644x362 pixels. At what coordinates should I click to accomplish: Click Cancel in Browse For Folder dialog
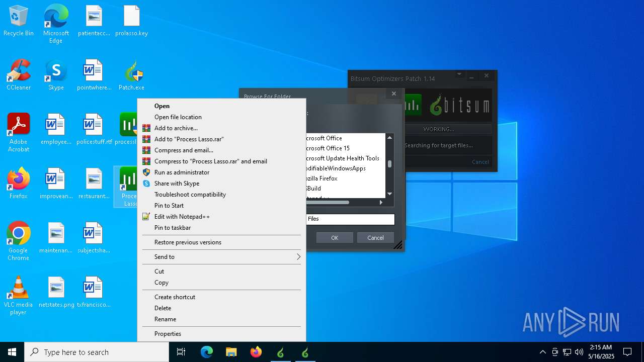click(x=375, y=238)
